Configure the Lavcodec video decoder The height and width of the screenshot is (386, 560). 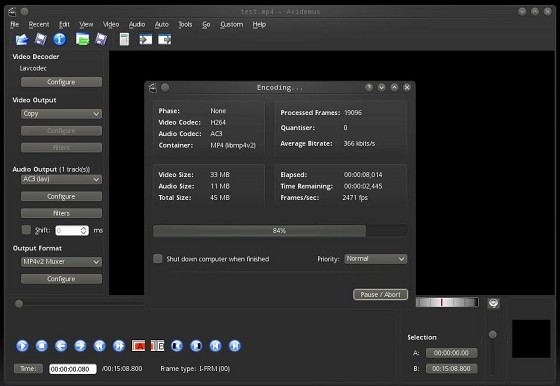[x=61, y=82]
